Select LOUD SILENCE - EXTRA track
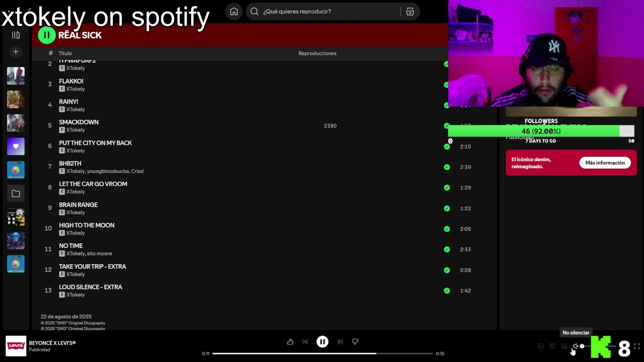Image resolution: width=644 pixels, height=362 pixels. coord(91,287)
